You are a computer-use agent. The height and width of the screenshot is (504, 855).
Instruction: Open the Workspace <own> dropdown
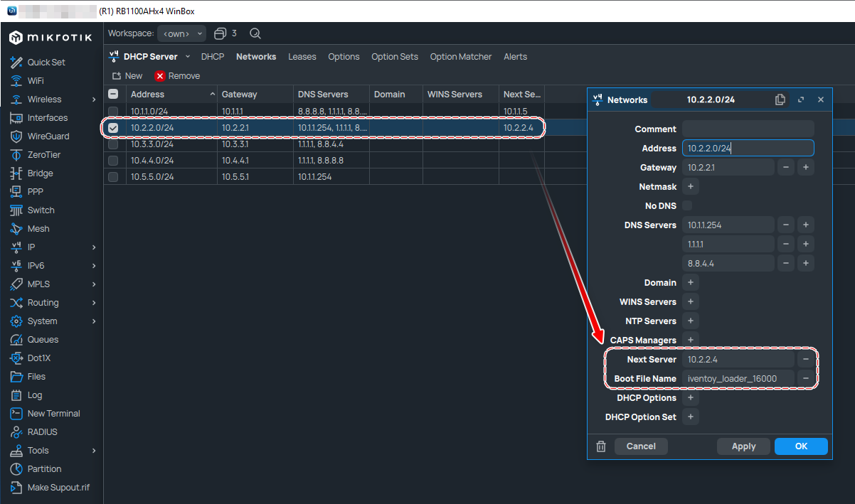181,33
